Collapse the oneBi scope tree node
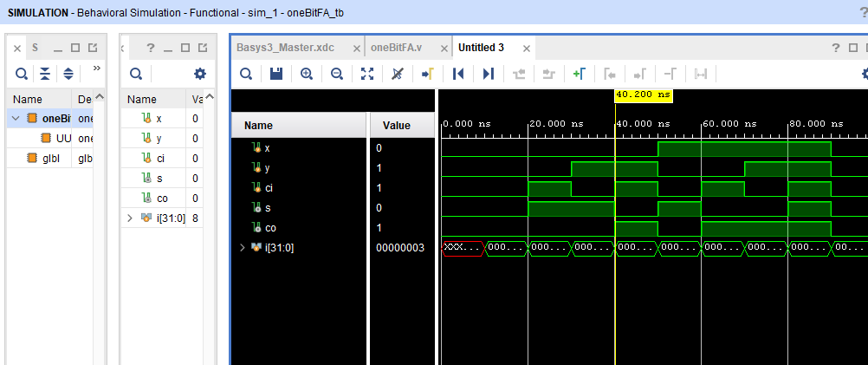The width and height of the screenshot is (868, 365). [16, 118]
